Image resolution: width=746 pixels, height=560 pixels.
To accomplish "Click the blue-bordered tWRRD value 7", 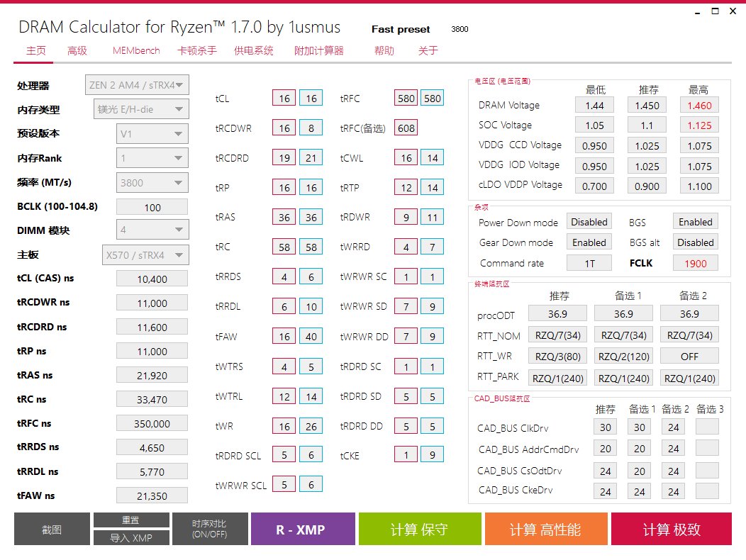I will click(432, 247).
